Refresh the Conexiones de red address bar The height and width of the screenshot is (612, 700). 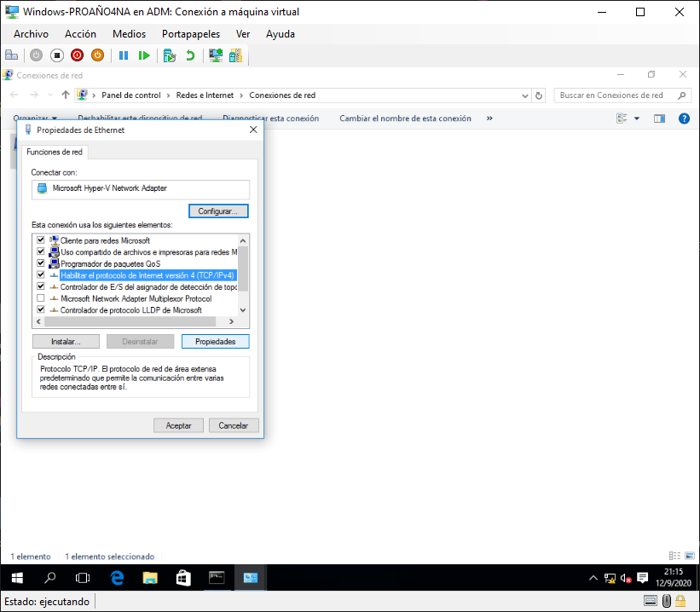[x=539, y=95]
